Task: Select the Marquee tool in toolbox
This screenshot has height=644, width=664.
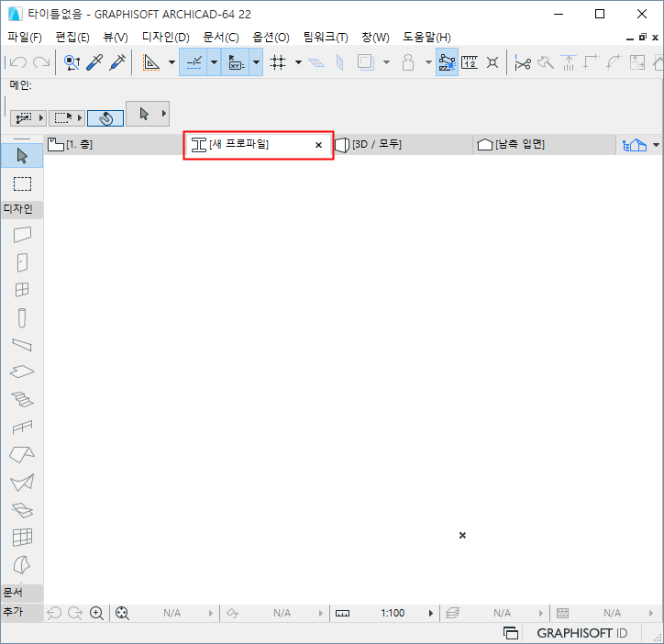Action: click(22, 183)
